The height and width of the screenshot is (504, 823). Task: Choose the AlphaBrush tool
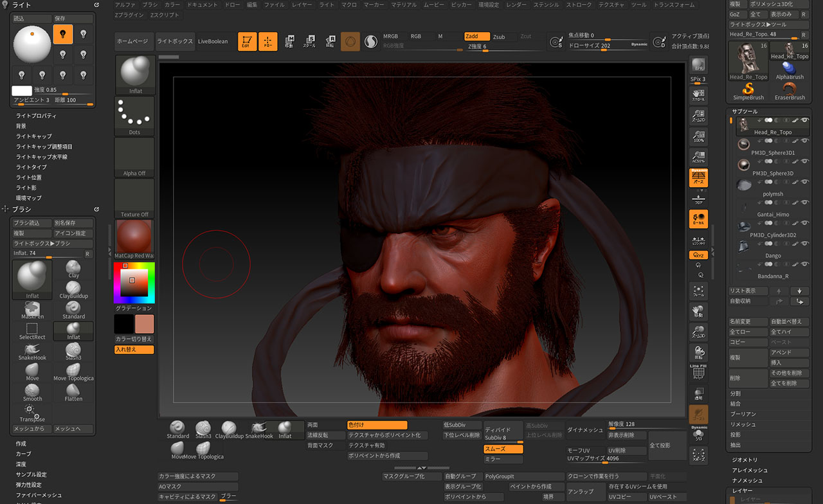tap(790, 71)
